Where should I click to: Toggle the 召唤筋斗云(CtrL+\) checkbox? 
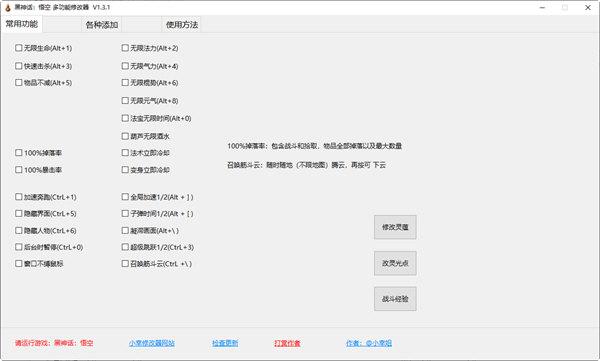(x=125, y=263)
